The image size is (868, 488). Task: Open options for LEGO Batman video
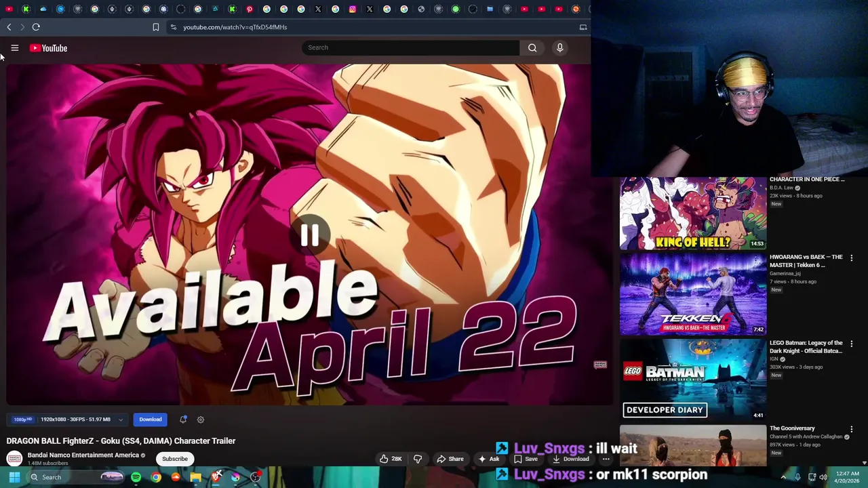852,344
